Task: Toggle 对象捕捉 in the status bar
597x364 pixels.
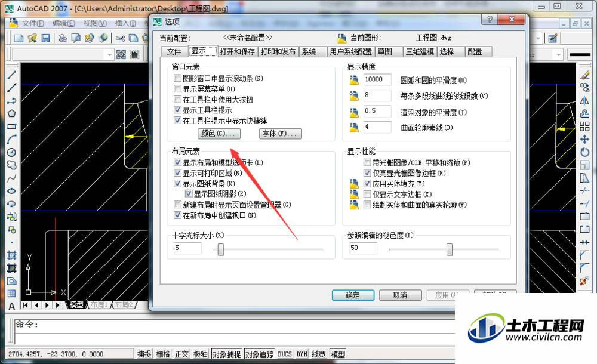Action: [226, 354]
